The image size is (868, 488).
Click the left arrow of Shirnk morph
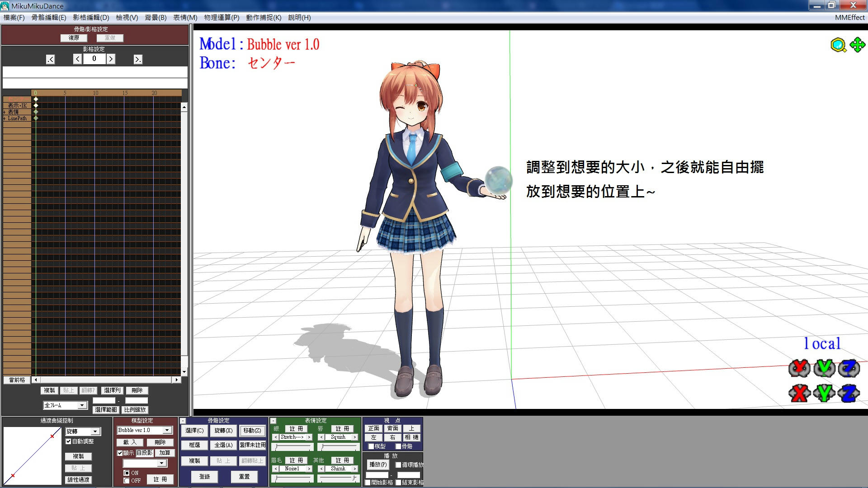(321, 469)
